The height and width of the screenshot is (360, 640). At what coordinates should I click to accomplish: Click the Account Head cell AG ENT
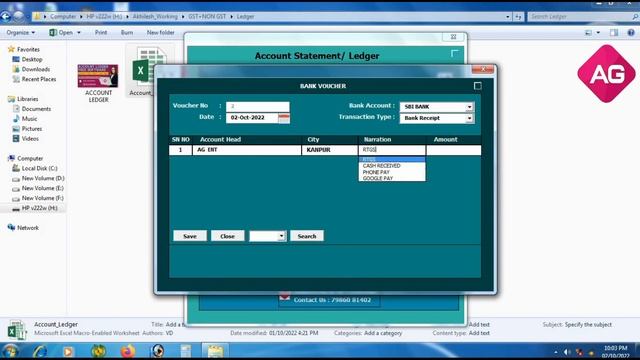[247, 150]
